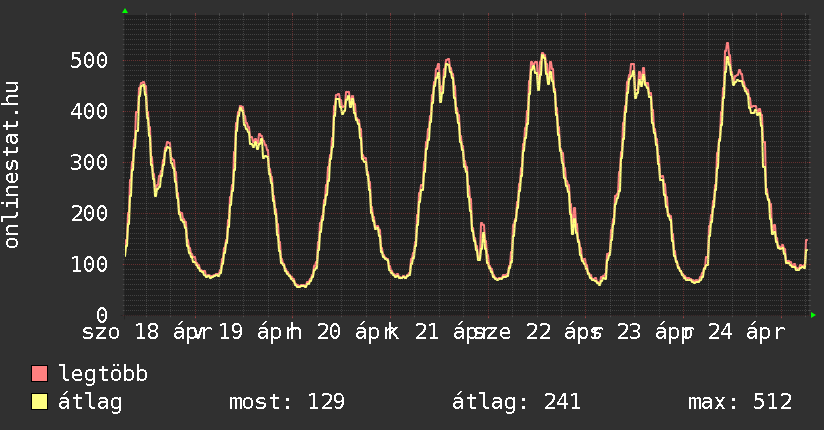
Task: Click the red legtöbb legend swatch
Action: 40,374
